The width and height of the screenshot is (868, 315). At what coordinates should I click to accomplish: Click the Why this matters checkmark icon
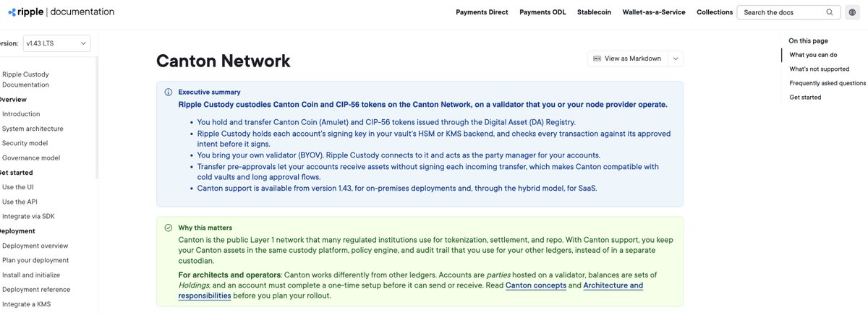[168, 228]
